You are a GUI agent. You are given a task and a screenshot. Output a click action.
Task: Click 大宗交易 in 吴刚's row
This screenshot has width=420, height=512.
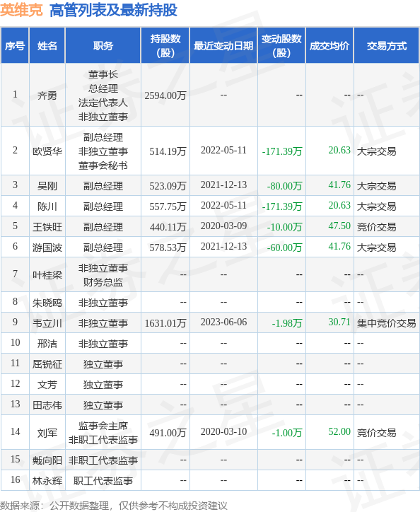(377, 186)
